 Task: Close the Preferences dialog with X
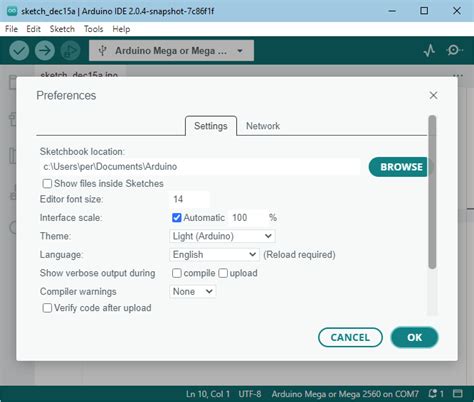[x=433, y=95]
